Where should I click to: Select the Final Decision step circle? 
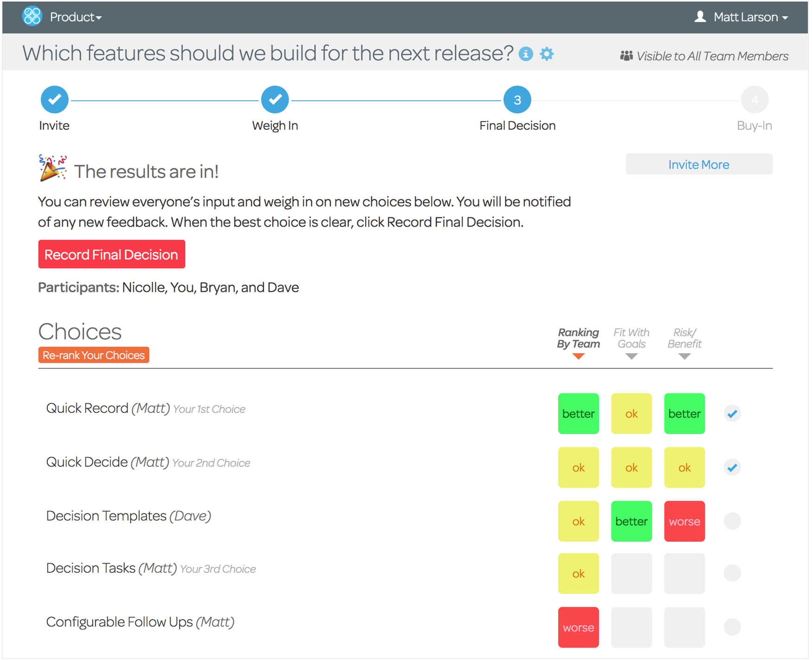tap(517, 99)
